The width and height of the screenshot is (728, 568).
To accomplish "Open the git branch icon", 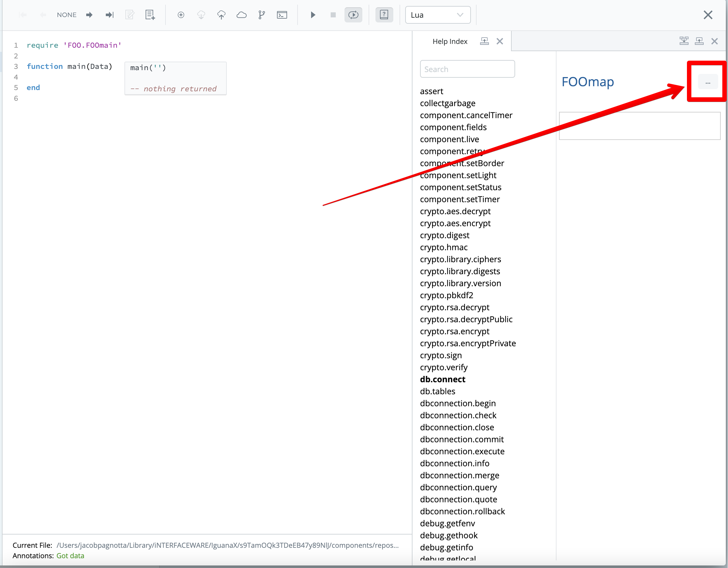I will (x=262, y=15).
